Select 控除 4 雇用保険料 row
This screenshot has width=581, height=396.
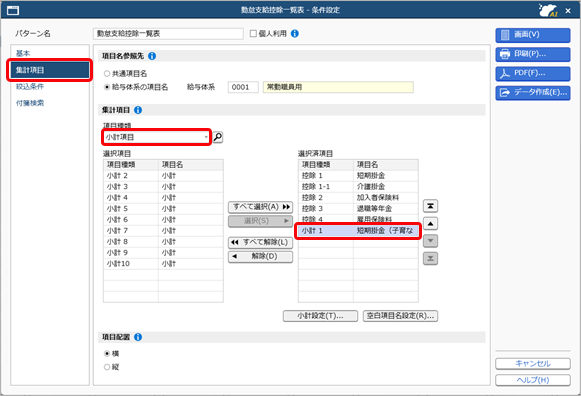[358, 219]
